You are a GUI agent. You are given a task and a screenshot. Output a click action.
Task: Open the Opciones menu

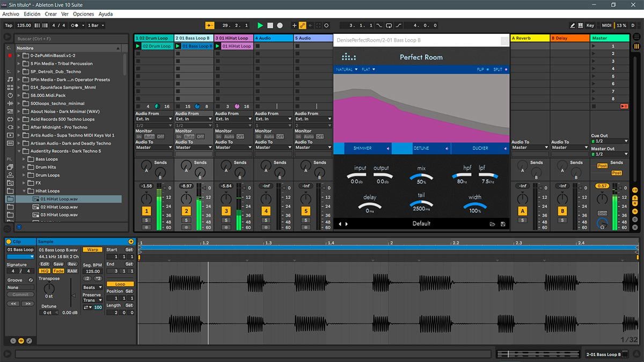(x=83, y=14)
